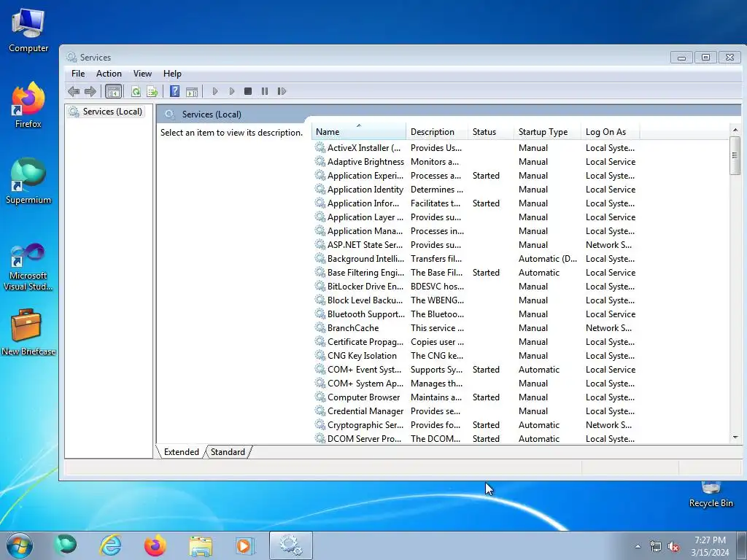Open the Help menu
The height and width of the screenshot is (560, 747).
pyautogui.click(x=172, y=74)
